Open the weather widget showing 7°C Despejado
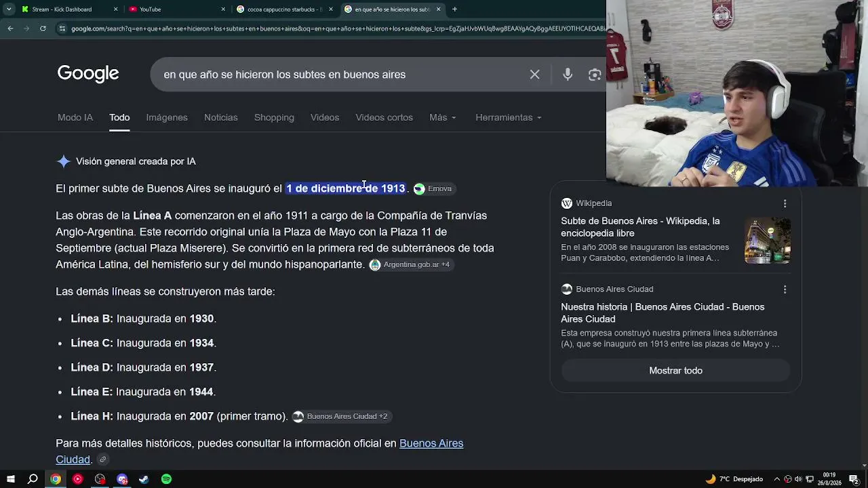Viewport: 868px width, 488px height. tap(734, 479)
